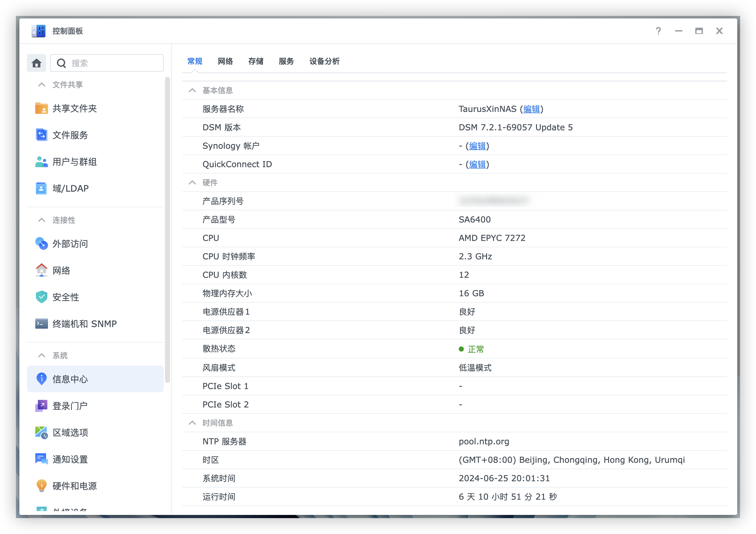Switch to the 服务 tab
Viewport: 756px width, 534px height.
coord(286,61)
